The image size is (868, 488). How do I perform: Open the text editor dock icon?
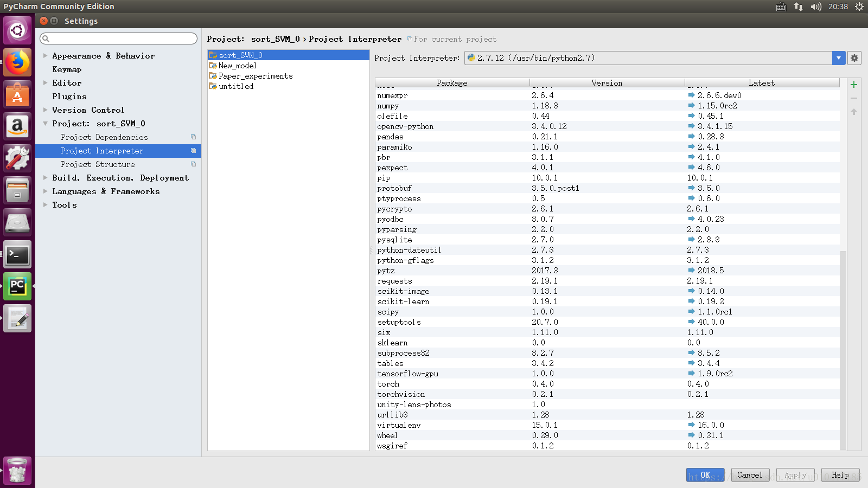point(17,318)
